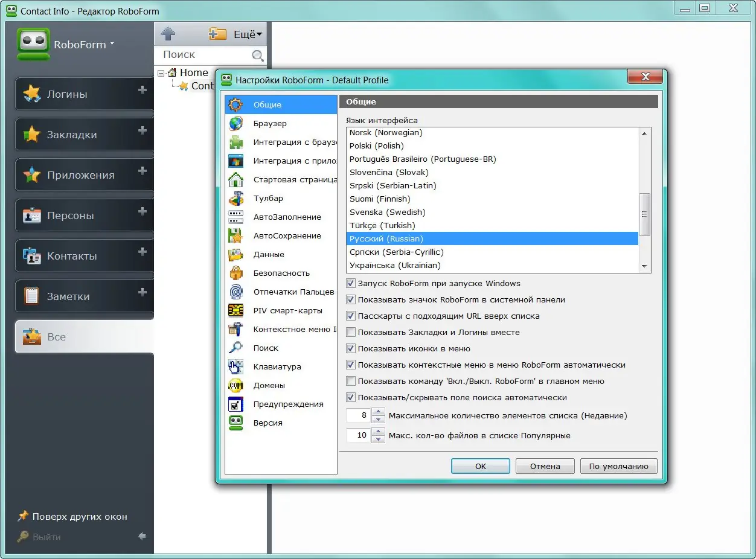Toggle Показывать иконки в меню checkbox

click(351, 348)
